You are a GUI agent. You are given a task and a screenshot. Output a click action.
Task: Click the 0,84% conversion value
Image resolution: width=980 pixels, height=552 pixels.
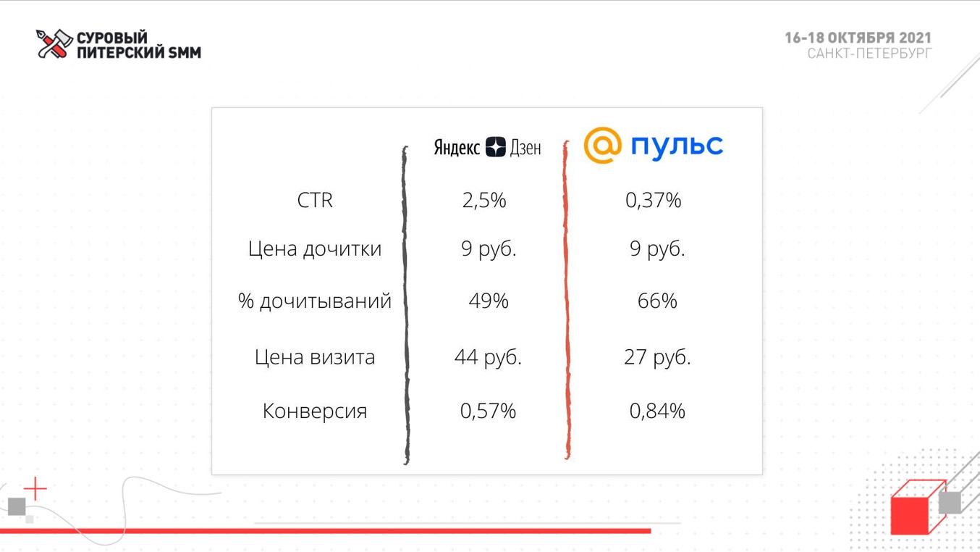(657, 411)
